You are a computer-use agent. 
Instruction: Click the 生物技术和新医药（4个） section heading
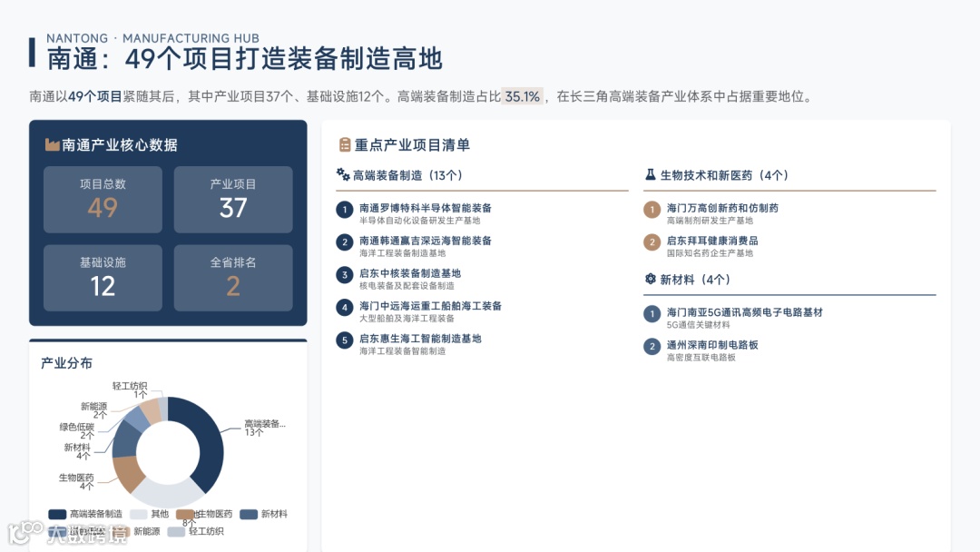pyautogui.click(x=724, y=175)
